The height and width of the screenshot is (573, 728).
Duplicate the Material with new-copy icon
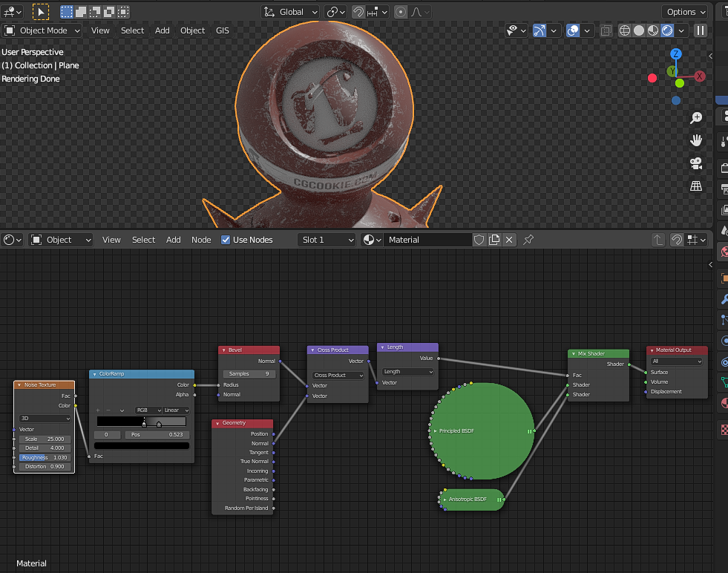point(494,240)
